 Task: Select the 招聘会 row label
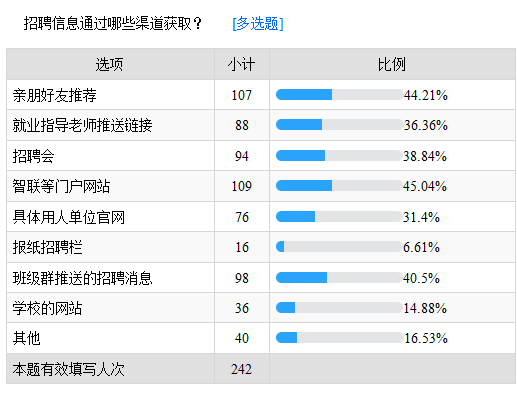tap(33, 156)
